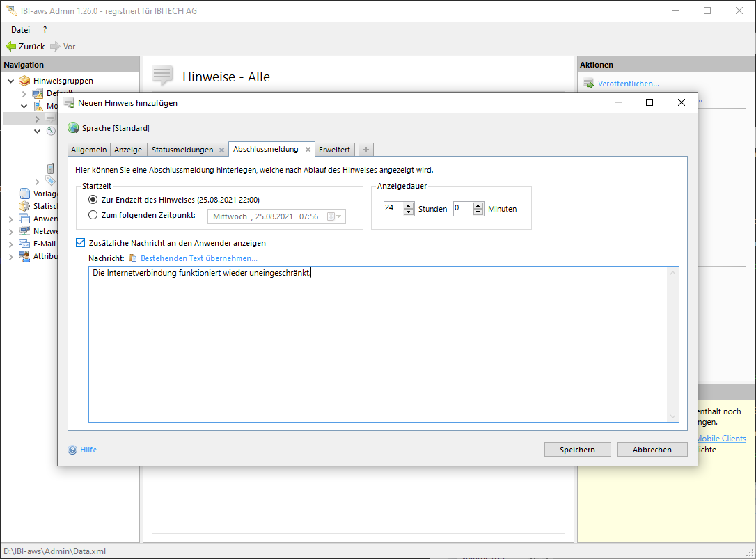Open the date picker dropdown arrow
The height and width of the screenshot is (559, 756).
click(338, 216)
